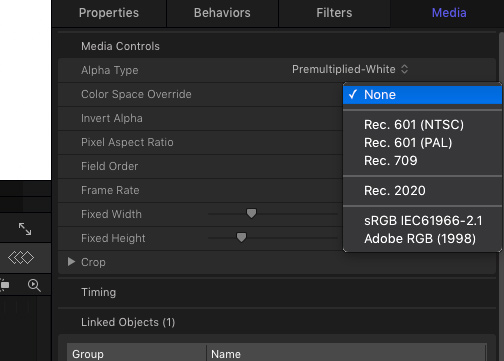Choose Rec. 2020 color space
The image size is (504, 361).
pos(422,191)
